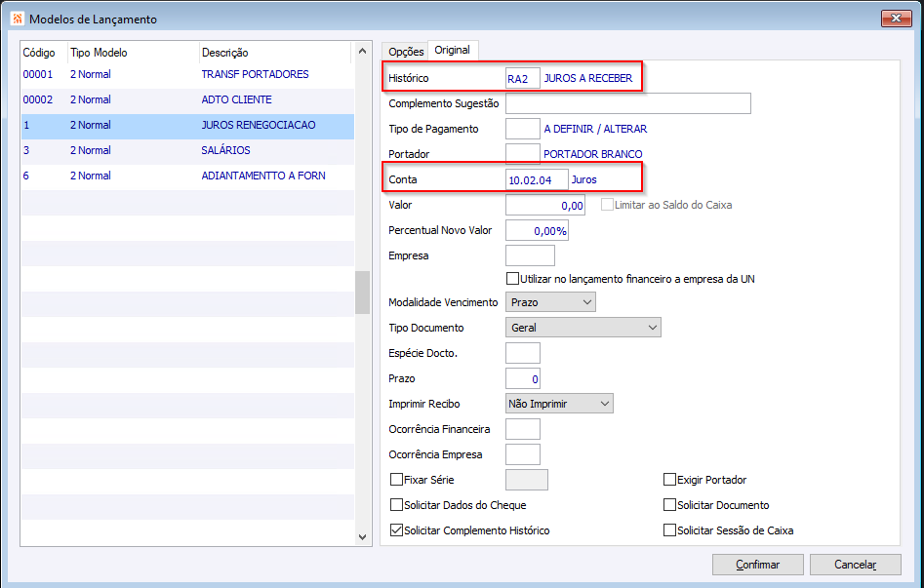Check the Exigir Portador option
Viewport: 924px width, 588px height.
670,480
